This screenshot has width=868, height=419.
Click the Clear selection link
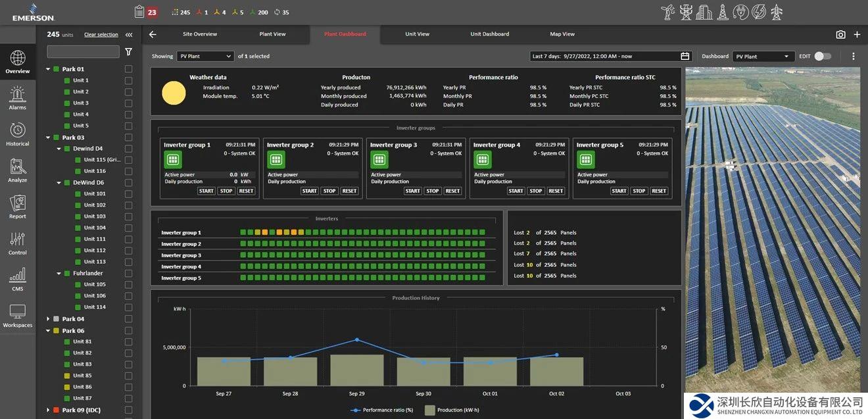[101, 35]
